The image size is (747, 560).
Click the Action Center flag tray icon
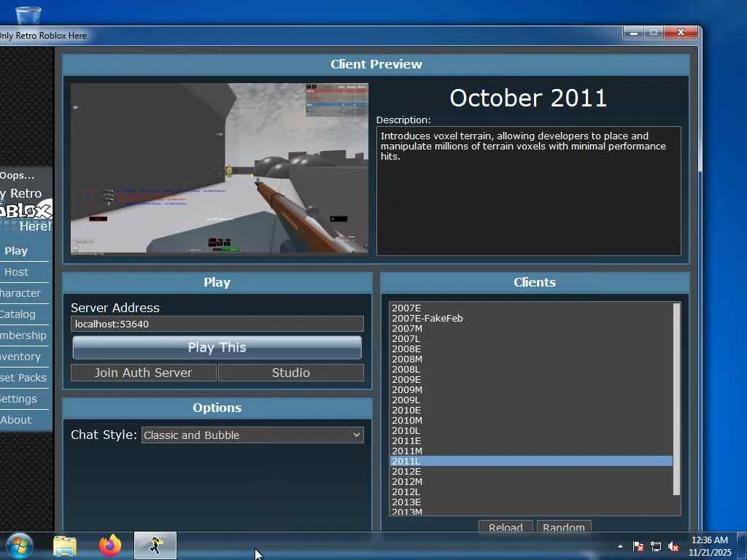[638, 546]
